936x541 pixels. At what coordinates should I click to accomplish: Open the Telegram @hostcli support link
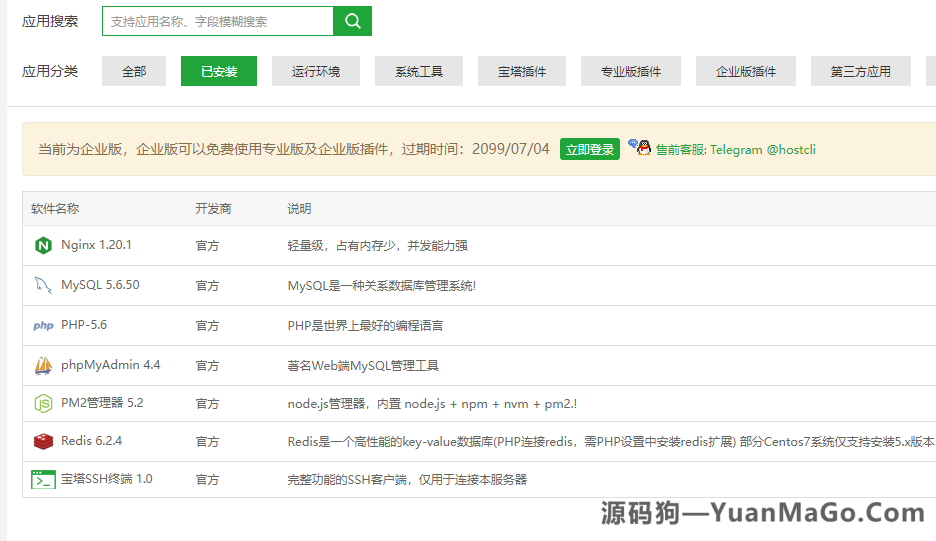coord(735,149)
